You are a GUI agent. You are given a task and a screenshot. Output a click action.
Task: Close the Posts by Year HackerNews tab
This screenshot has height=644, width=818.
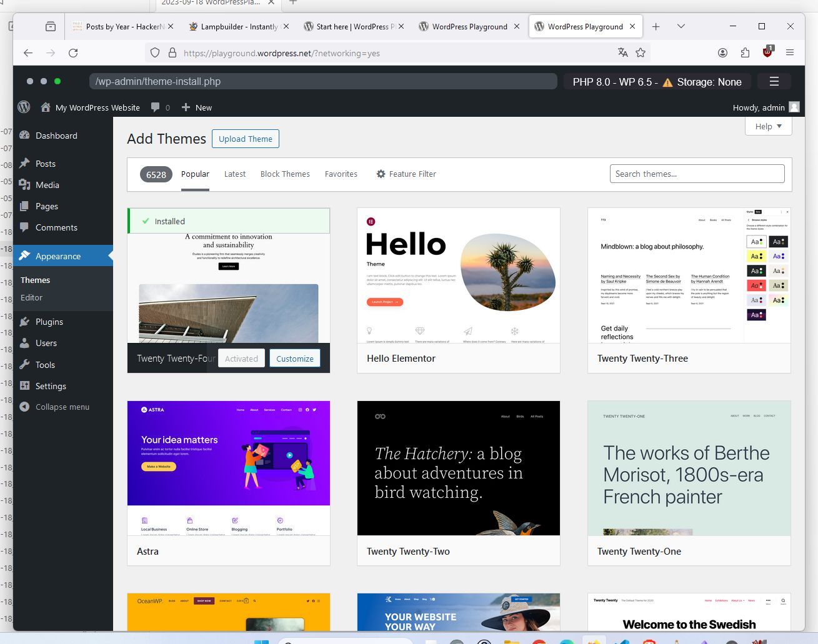(171, 26)
